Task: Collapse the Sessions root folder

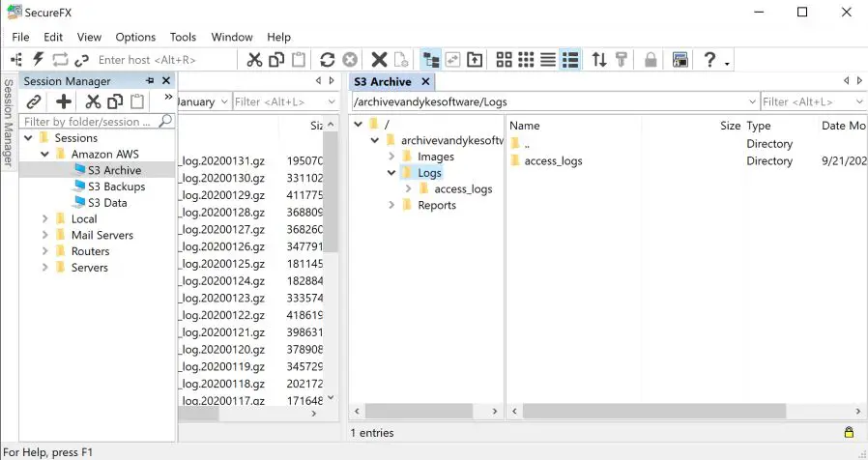Action: click(x=29, y=138)
